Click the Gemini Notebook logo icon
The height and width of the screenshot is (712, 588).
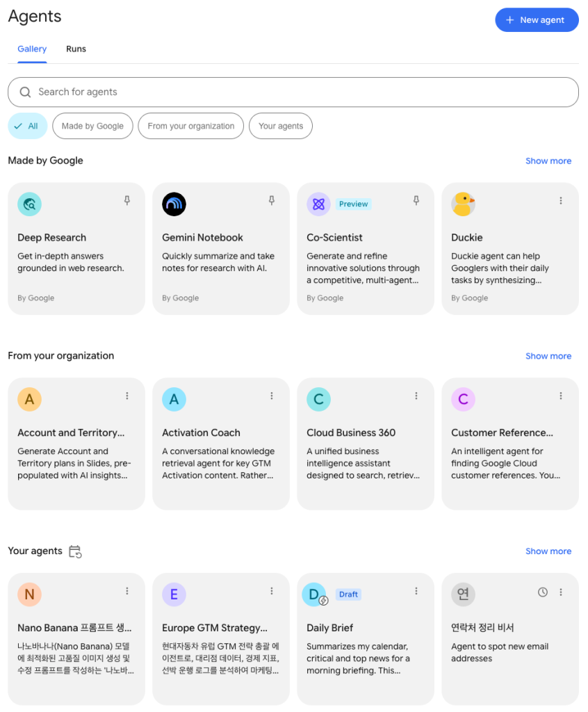coord(174,204)
